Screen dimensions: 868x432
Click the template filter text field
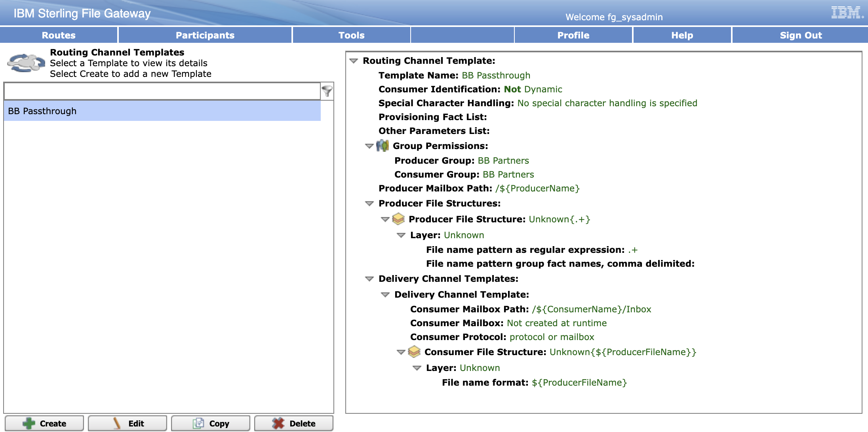coord(162,92)
